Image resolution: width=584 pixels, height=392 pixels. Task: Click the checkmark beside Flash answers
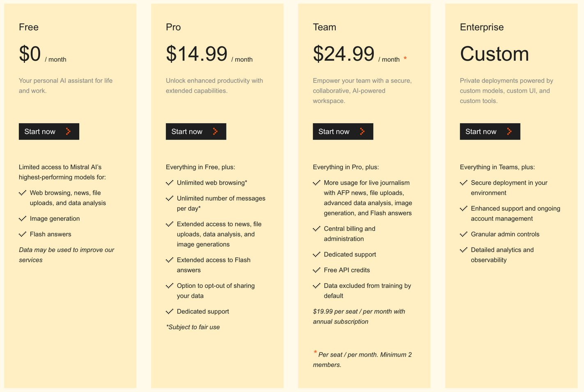point(23,234)
